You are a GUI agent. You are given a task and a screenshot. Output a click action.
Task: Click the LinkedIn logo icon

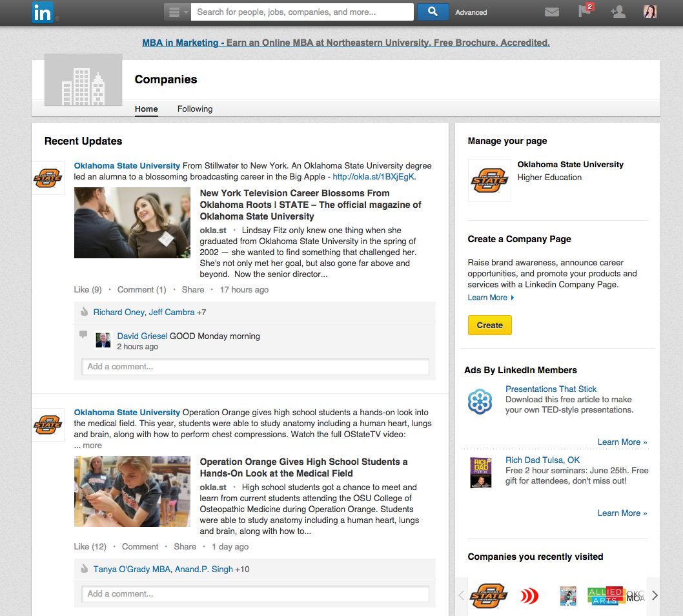pos(43,12)
